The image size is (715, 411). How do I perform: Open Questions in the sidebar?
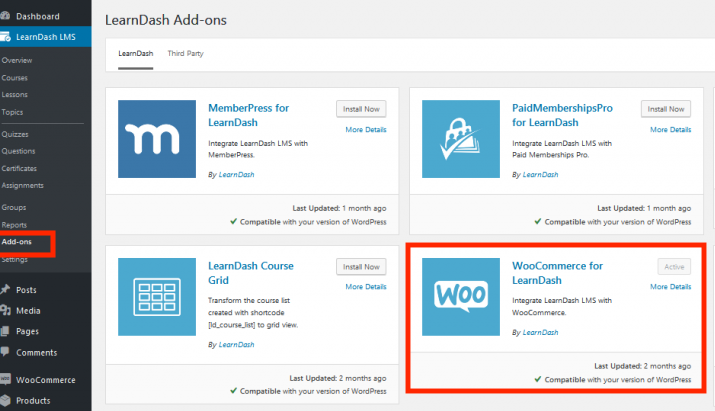click(x=18, y=151)
